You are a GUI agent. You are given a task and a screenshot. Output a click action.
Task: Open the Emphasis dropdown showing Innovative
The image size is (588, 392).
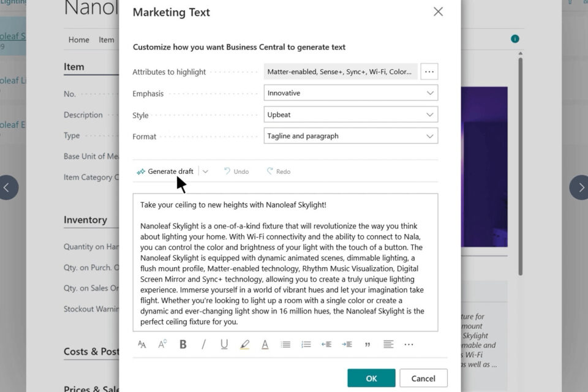click(x=350, y=93)
